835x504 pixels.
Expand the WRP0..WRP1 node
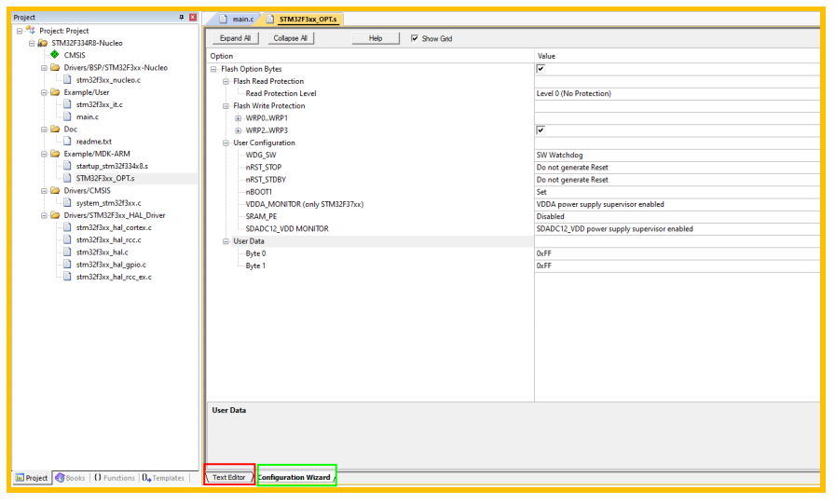[238, 118]
